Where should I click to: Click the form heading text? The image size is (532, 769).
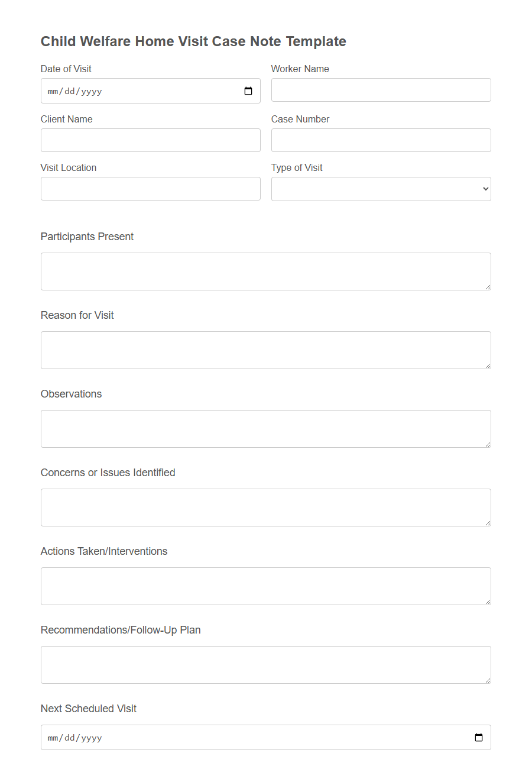click(193, 41)
